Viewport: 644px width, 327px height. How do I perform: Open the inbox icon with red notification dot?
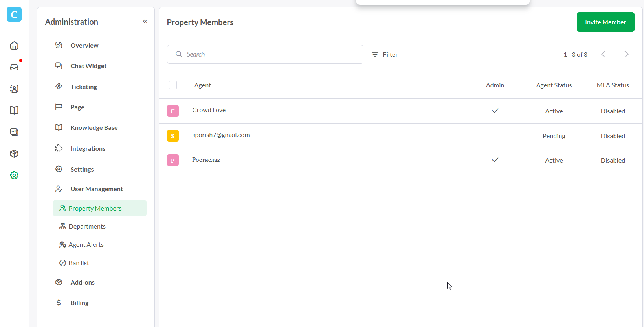[x=14, y=67]
